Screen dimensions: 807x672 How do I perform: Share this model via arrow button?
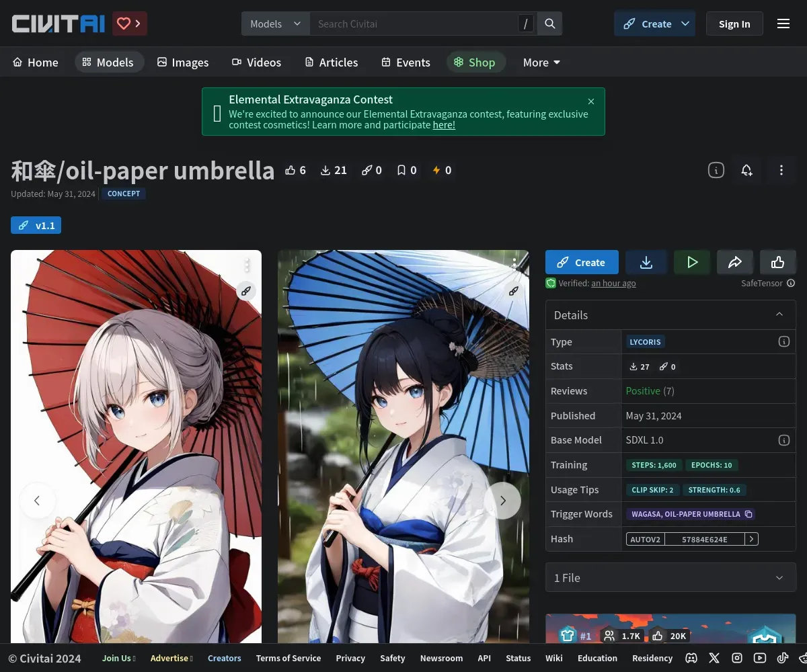(x=735, y=263)
